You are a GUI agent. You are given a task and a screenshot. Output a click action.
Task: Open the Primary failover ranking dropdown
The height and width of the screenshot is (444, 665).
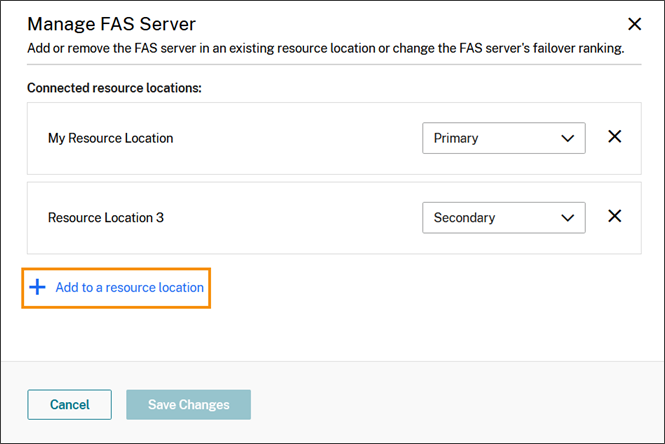click(503, 138)
